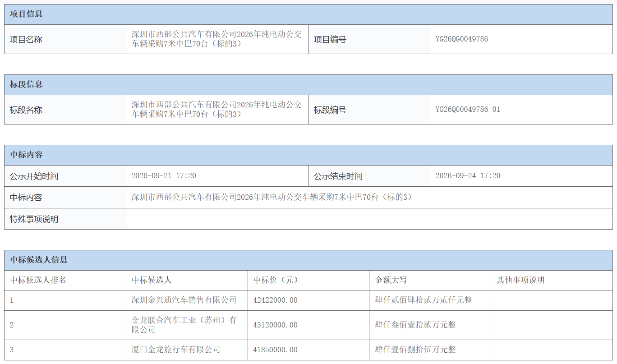Select the 金额大写 column header
Screen dimensions: 617x364
pyautogui.click(x=430, y=280)
